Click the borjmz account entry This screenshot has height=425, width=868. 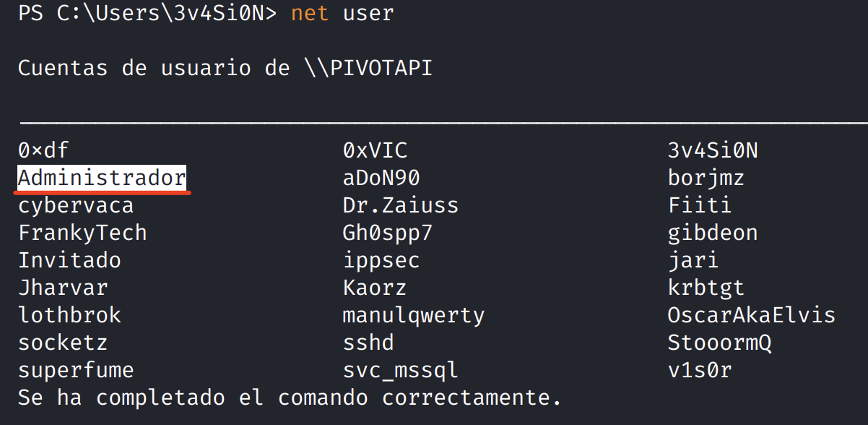point(706,178)
